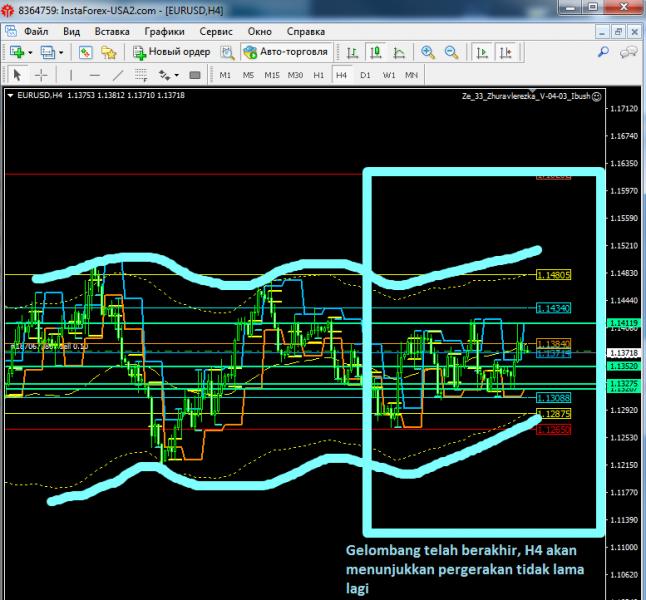Image resolution: width=646 pixels, height=600 pixels.
Task: Open the Файл menu
Action: pyautogui.click(x=36, y=31)
